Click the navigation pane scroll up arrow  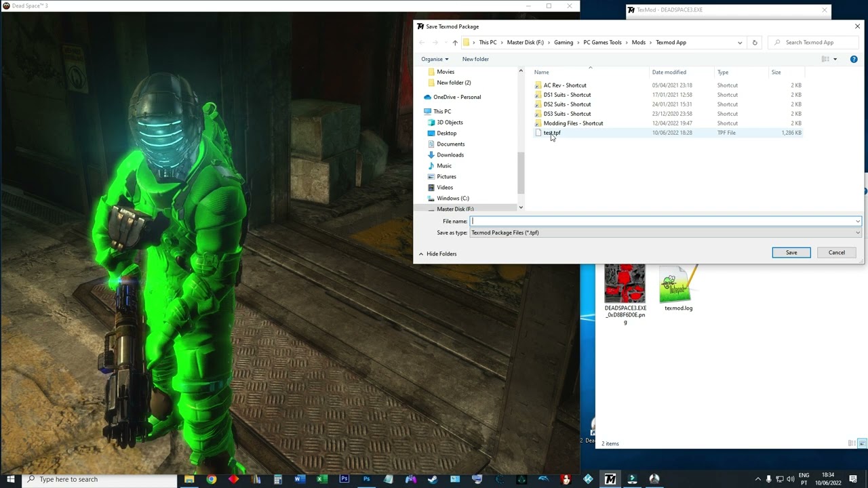pyautogui.click(x=521, y=71)
